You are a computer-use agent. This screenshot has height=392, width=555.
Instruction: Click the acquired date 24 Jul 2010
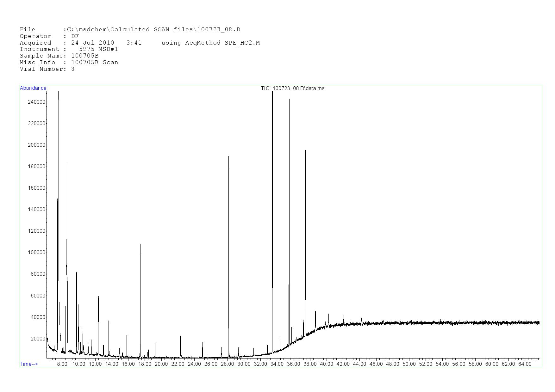click(92, 43)
